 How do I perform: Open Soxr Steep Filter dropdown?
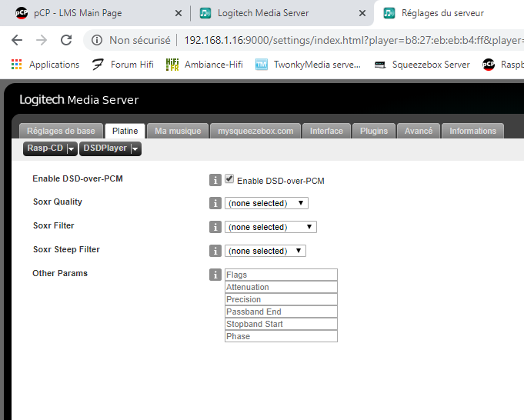[x=265, y=251]
